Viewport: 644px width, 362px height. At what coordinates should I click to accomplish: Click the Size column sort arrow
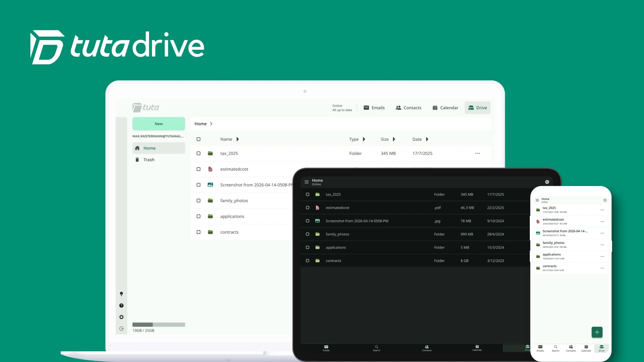click(394, 139)
